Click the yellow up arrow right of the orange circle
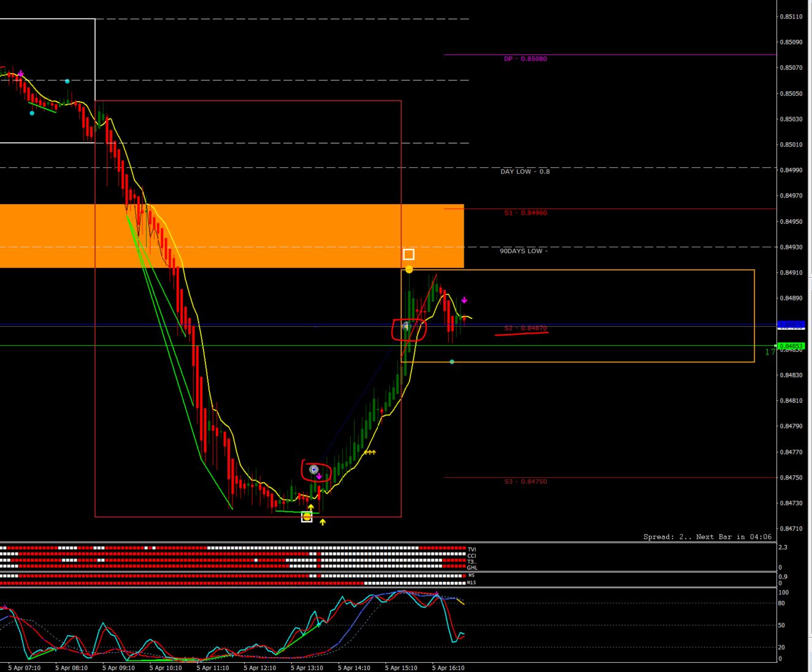Screen dimensions: 812x672 coord(323,522)
